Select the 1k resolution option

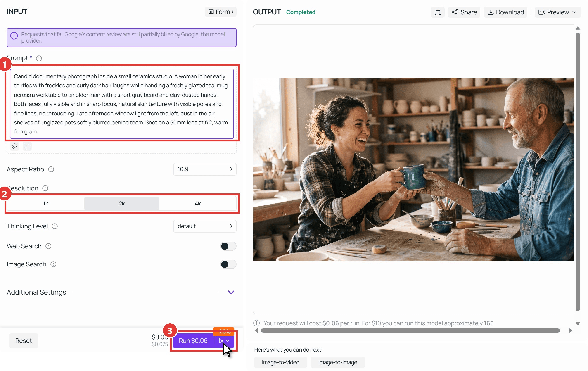[x=46, y=204]
